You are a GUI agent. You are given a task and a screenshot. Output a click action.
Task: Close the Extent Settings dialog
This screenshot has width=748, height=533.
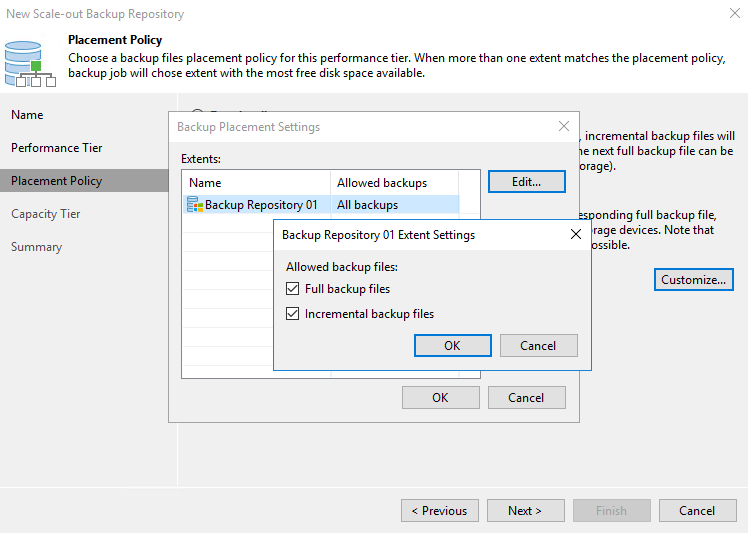pos(575,235)
